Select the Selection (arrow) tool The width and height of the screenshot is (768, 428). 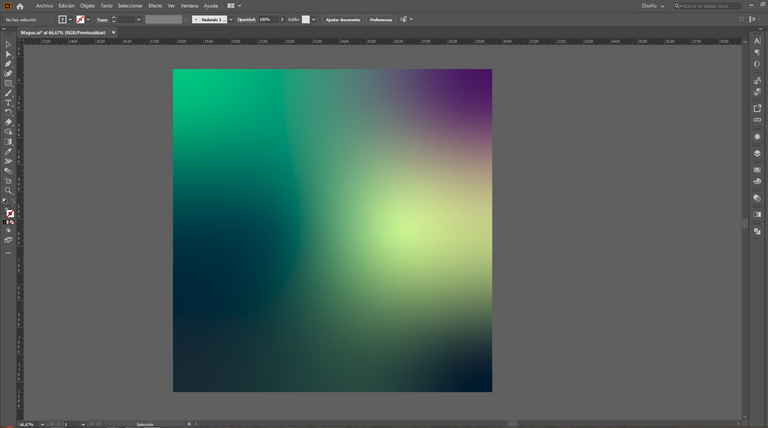point(8,45)
